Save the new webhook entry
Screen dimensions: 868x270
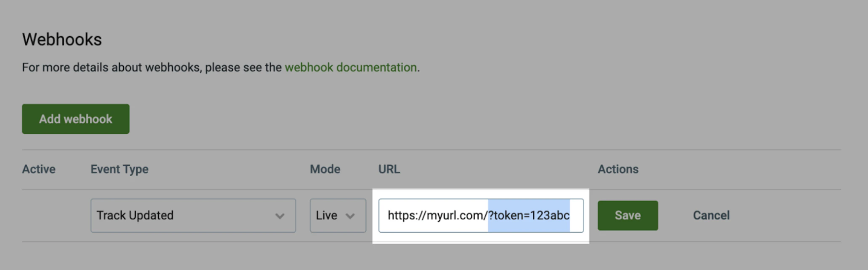tap(628, 215)
